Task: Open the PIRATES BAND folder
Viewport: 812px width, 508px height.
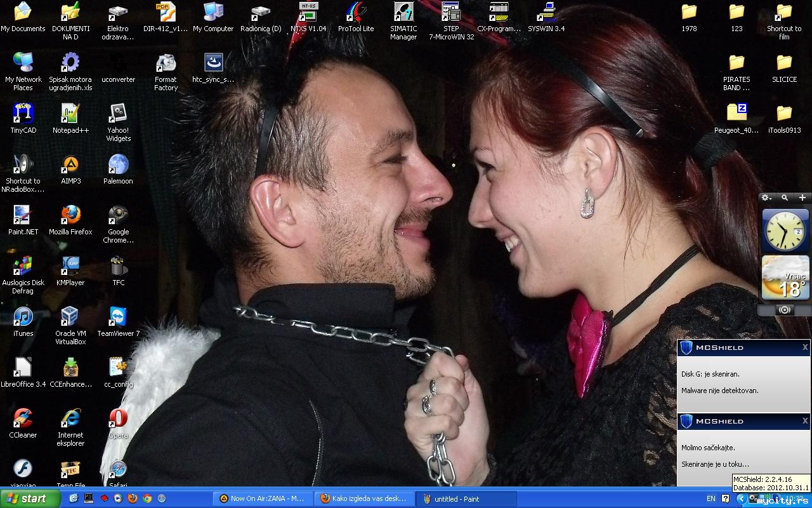Action: point(737,63)
